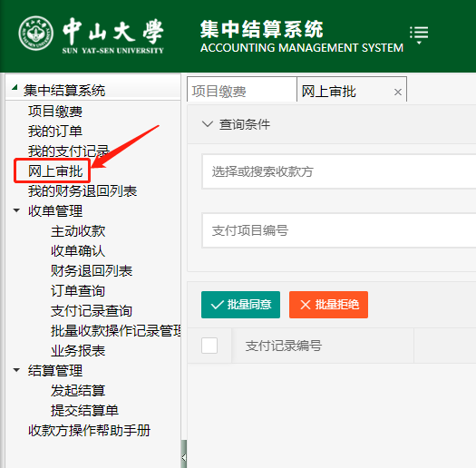Collapse the 结算管理 tree node

coord(16,370)
